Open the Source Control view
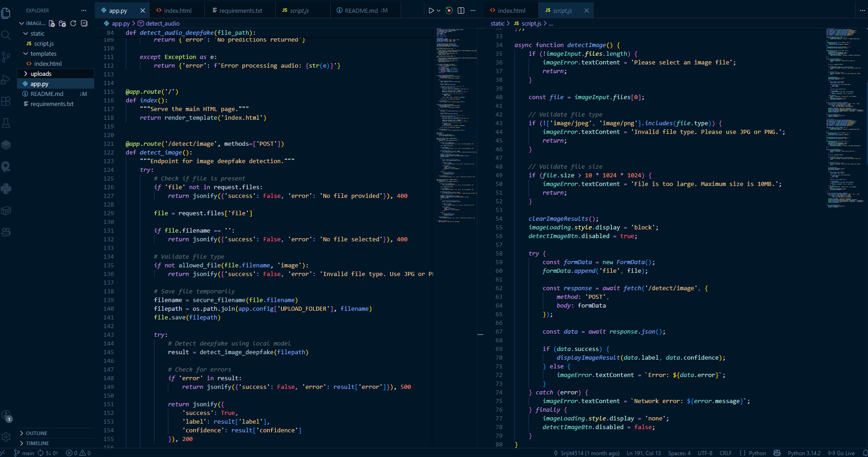The image size is (868, 457). pyautogui.click(x=6, y=57)
